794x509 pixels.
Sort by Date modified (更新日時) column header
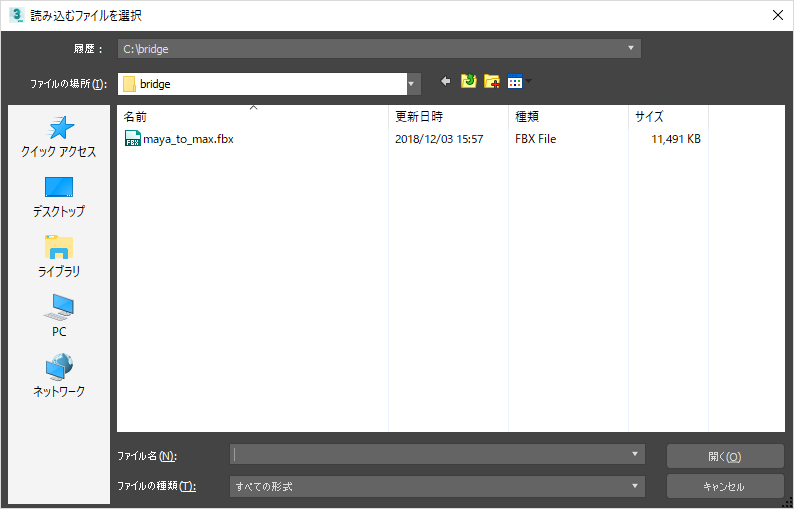pos(446,117)
